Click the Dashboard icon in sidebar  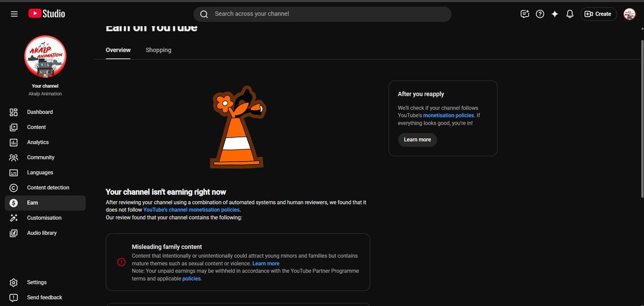tap(14, 112)
